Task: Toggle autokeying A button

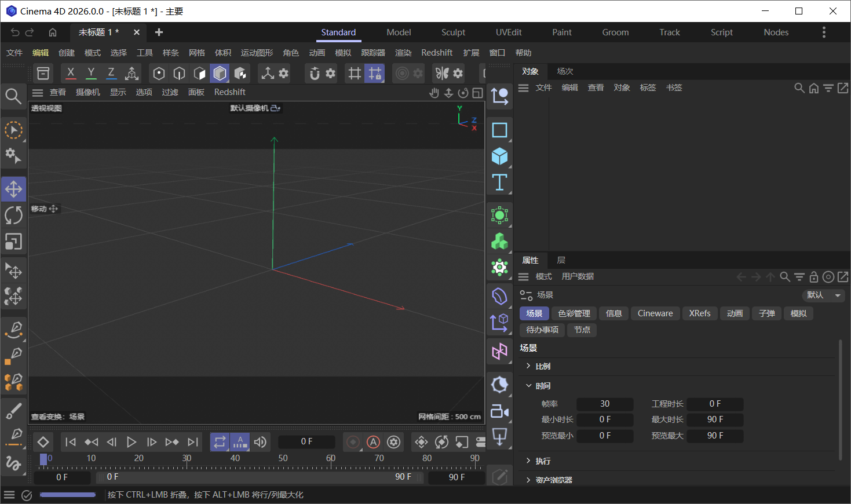Action: tap(374, 442)
